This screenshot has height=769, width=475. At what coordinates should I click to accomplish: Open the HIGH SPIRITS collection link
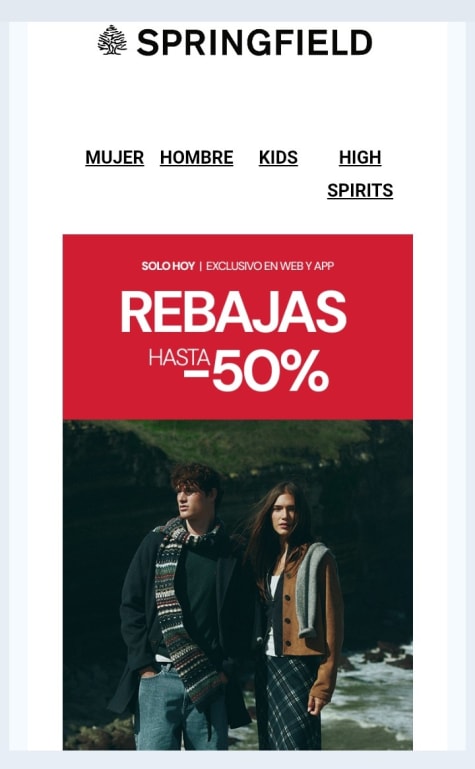(x=360, y=174)
